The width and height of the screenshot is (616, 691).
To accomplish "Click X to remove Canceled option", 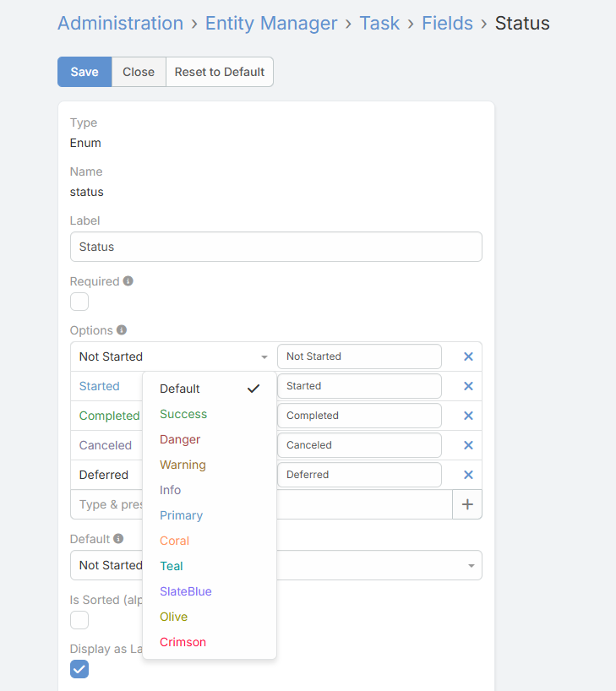I will (x=468, y=445).
